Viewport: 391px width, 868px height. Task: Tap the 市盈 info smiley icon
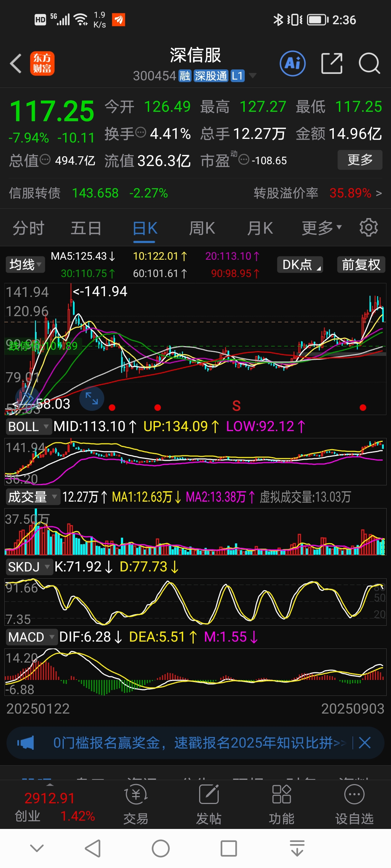pyautogui.click(x=244, y=159)
